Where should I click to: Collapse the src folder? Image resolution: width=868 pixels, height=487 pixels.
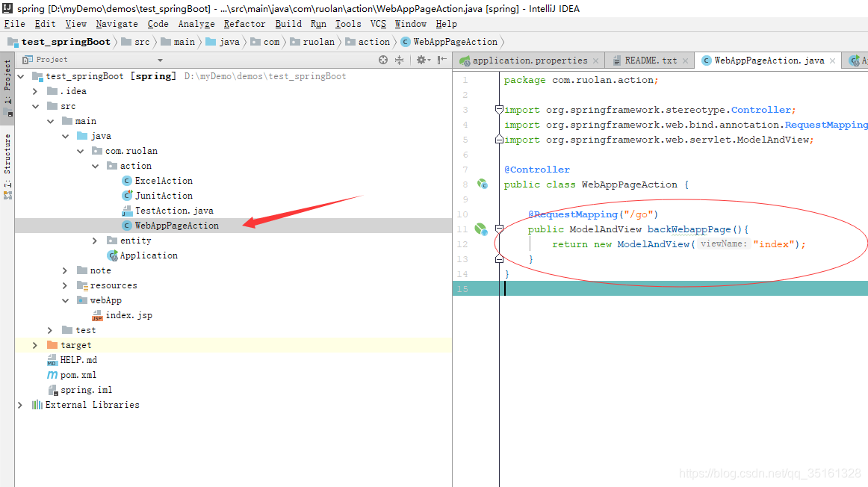(x=36, y=106)
